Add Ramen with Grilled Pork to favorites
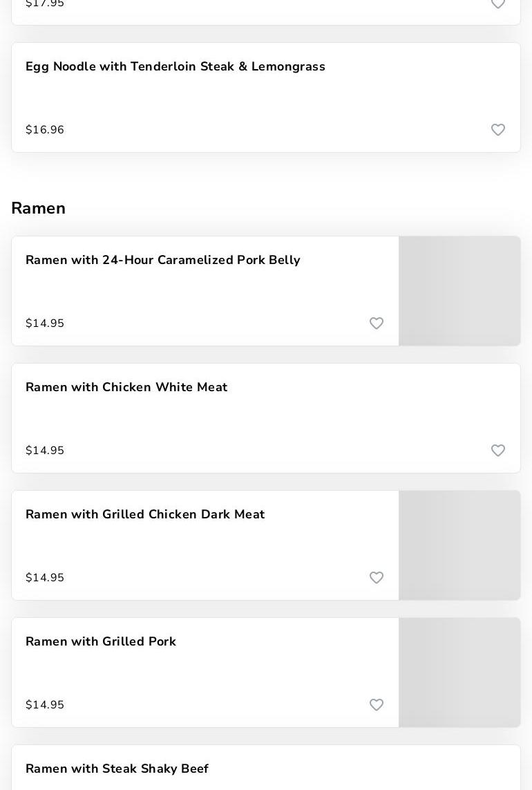532x790 pixels. click(377, 705)
